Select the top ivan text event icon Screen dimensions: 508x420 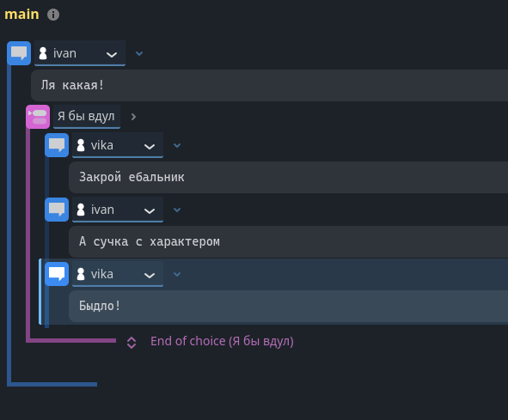tap(19, 53)
